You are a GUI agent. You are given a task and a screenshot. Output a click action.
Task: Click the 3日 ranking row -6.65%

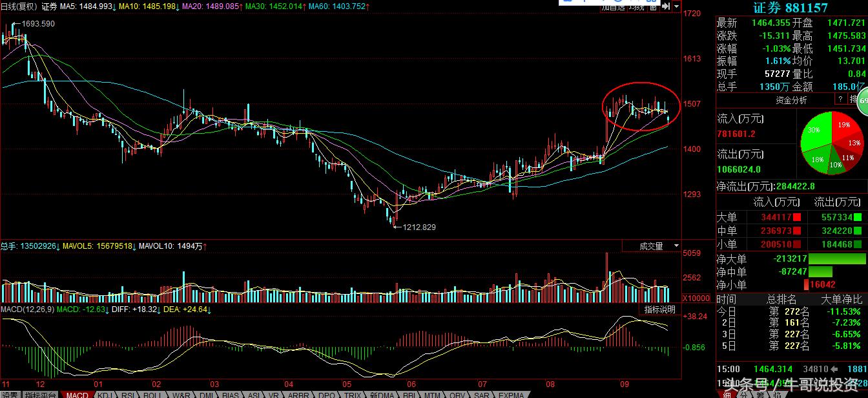tap(845, 334)
